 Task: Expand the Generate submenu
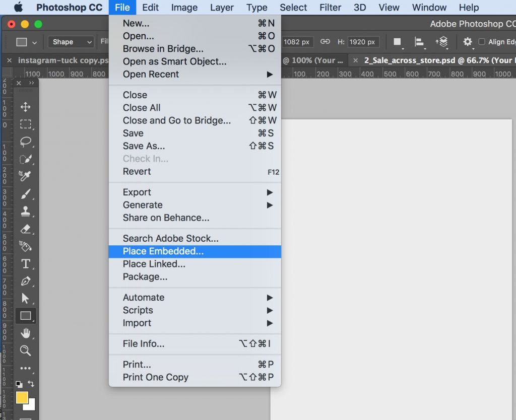pos(195,205)
